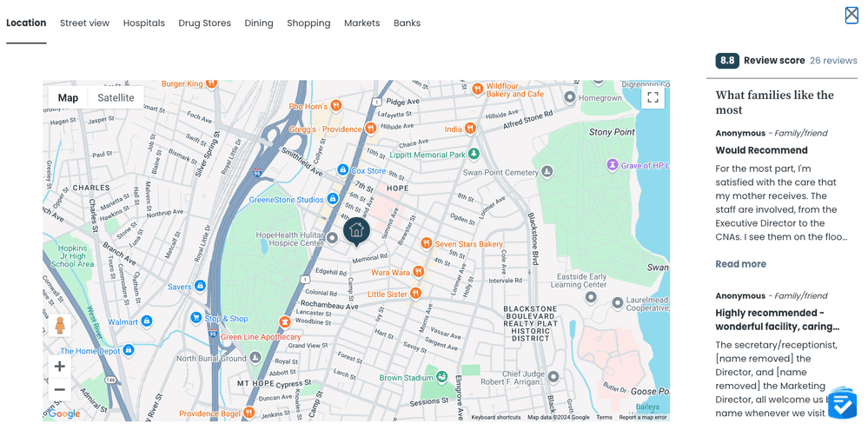The height and width of the screenshot is (430, 868).
Task: Open the Laurelmead Cooperative marker
Action: coord(618,303)
